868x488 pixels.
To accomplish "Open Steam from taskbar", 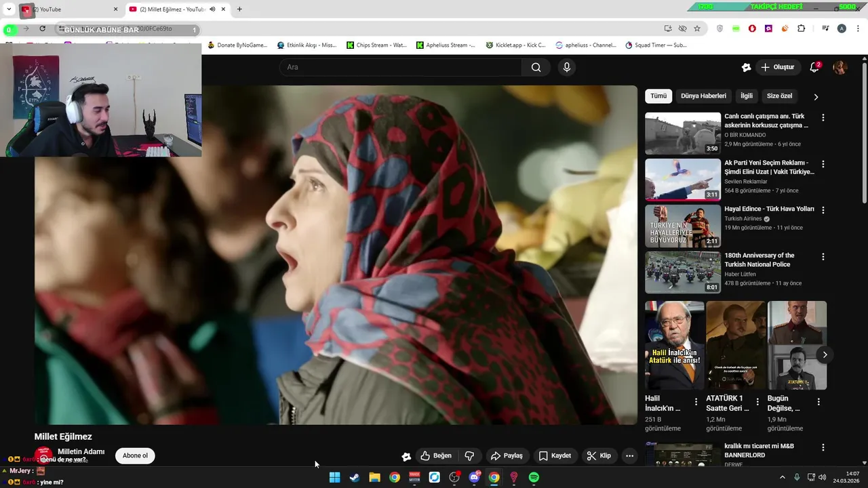I will 355,477.
